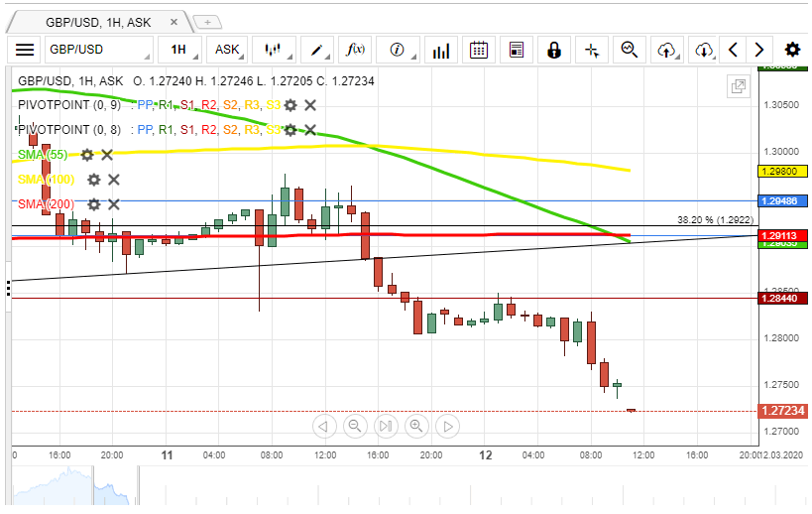Image resolution: width=812 pixels, height=514 pixels.
Task: Click the current price 1.27234 label
Action: tap(782, 411)
